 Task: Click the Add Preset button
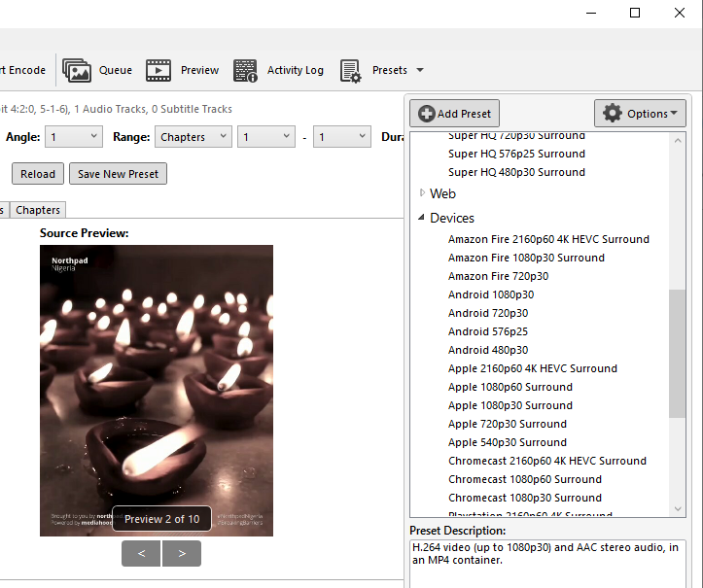[454, 114]
